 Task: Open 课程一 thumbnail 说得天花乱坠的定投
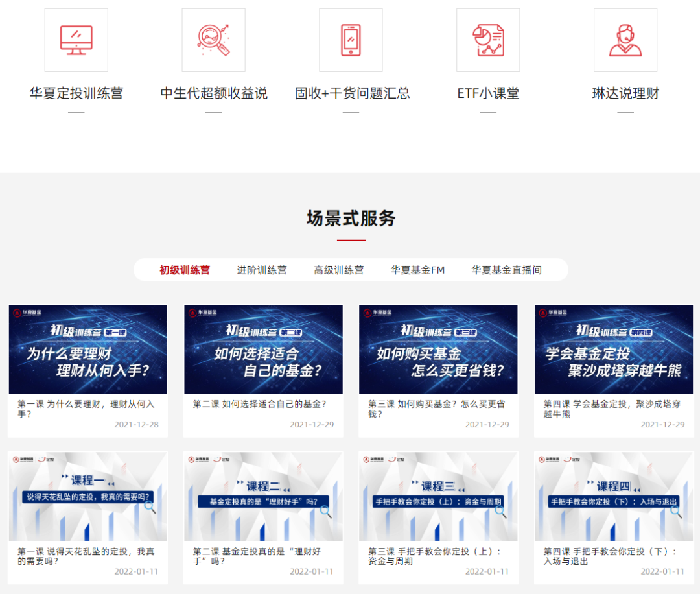coord(88,496)
